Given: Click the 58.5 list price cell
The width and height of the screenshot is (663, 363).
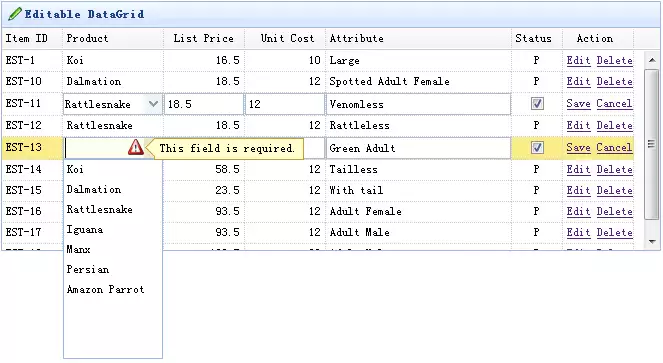Looking at the screenshot, I should point(204,170).
